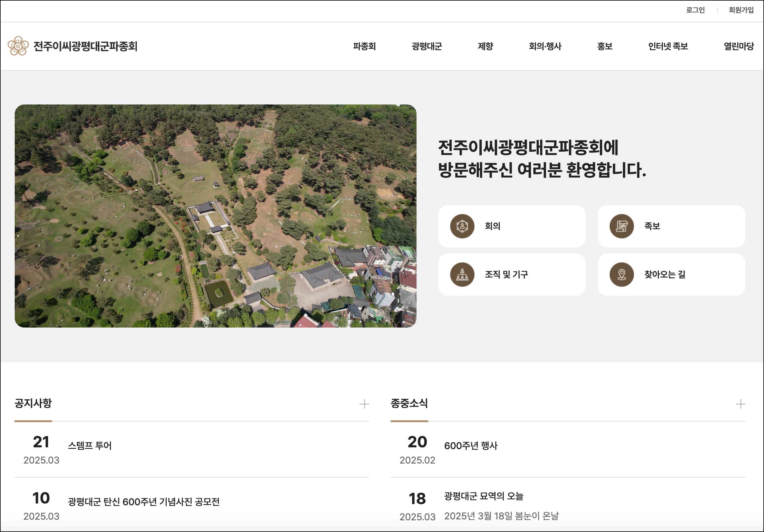Open the 열린마당 menu

click(738, 46)
